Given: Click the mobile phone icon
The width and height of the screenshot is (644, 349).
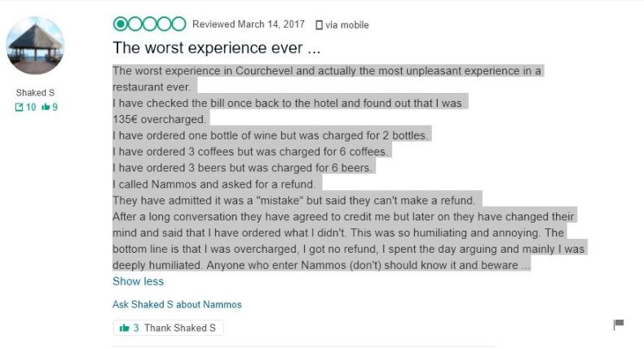Looking at the screenshot, I should coord(319,24).
